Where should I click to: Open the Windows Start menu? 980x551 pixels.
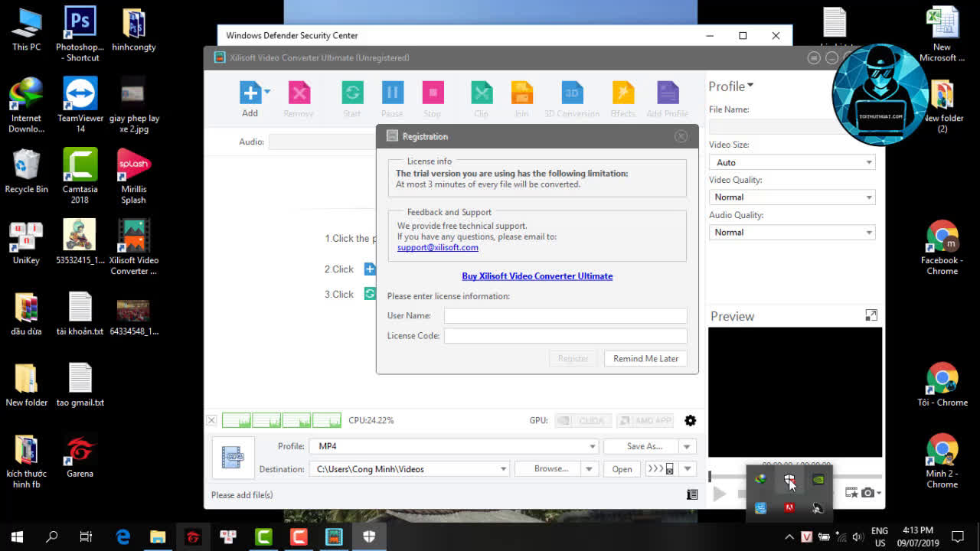(17, 537)
